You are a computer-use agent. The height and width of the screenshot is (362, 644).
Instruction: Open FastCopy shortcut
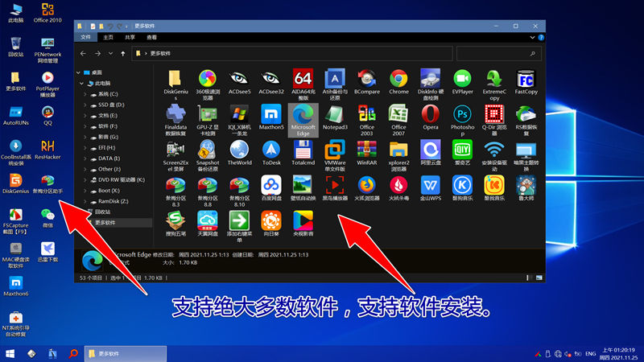526,82
